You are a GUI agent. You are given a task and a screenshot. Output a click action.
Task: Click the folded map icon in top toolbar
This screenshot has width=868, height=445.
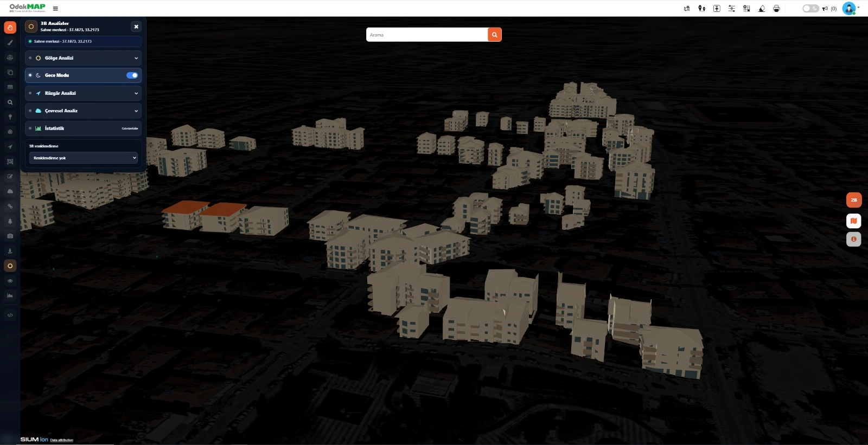[x=687, y=9]
